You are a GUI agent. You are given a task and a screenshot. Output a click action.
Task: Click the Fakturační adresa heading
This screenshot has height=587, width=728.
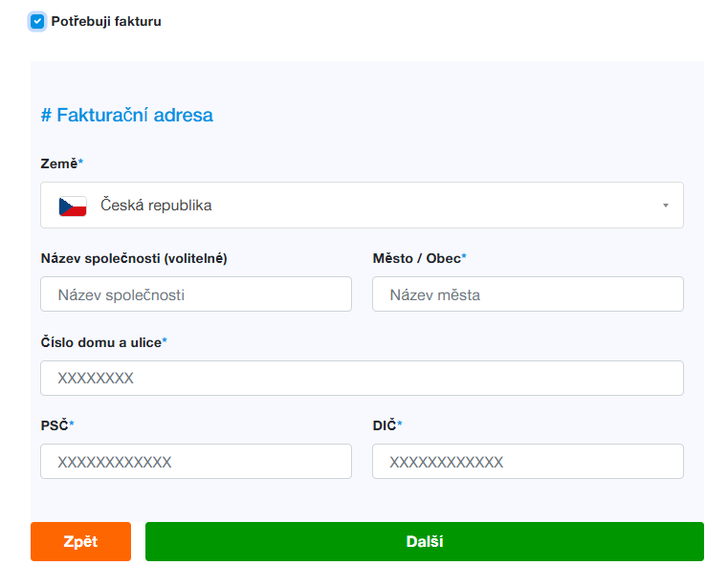(126, 115)
